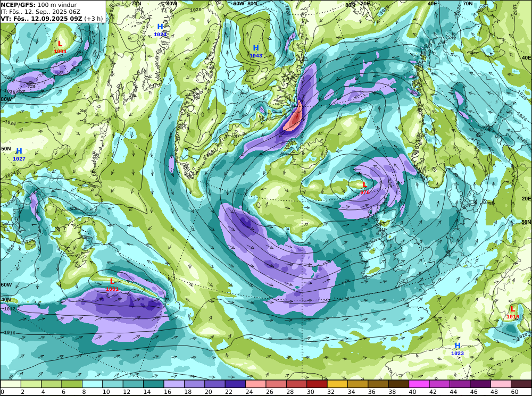Pick the 24–26 light pink-salmon legend swatch

(256, 384)
